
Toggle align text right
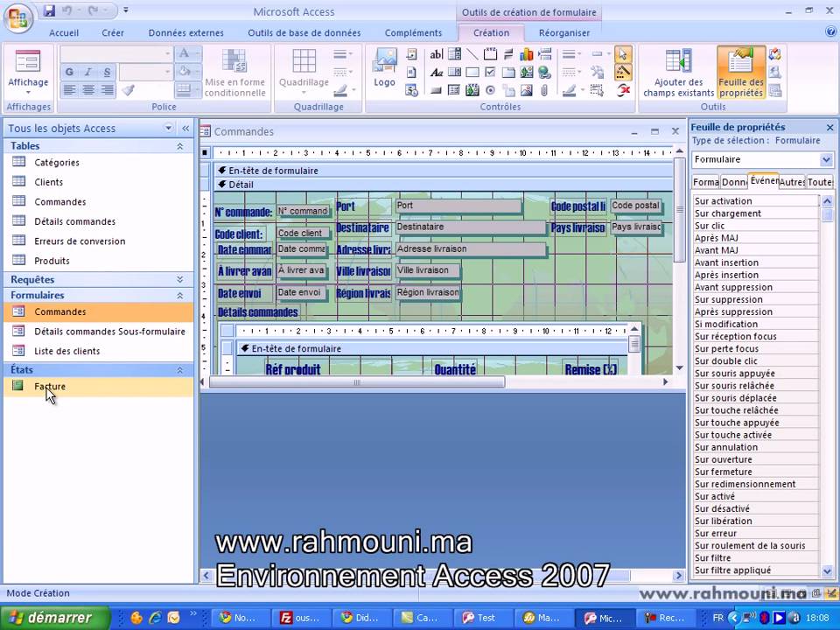[107, 90]
